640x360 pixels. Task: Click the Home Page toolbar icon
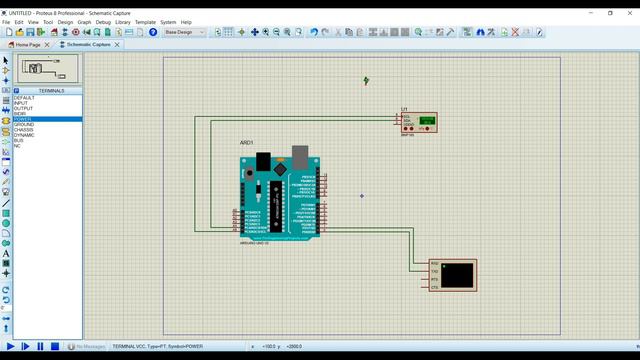point(54,32)
